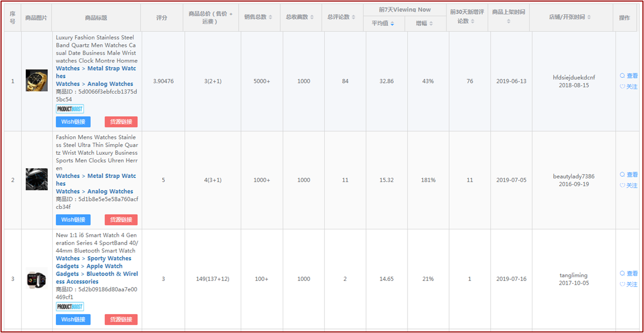Image resolution: width=644 pixels, height=333 pixels.
Task: Open store hfdsiejduekdcnf
Action: tap(573, 77)
